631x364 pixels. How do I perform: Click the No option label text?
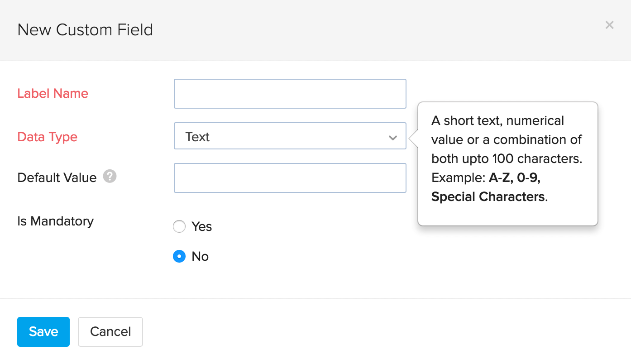click(x=200, y=256)
